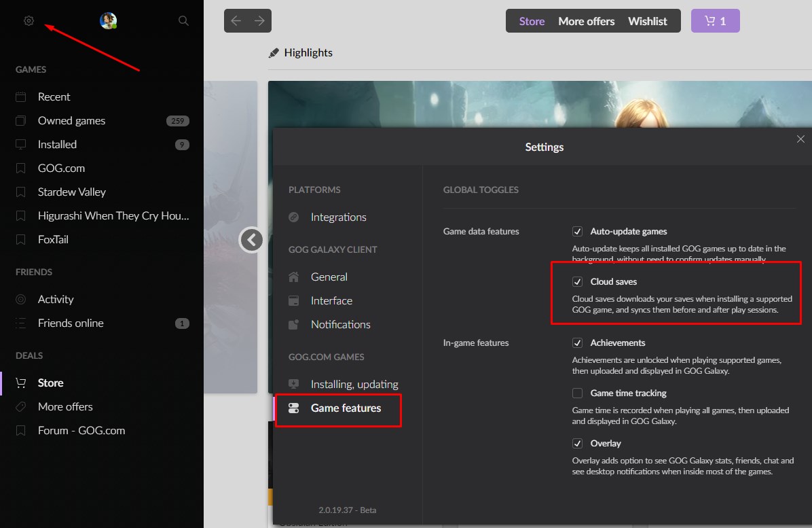Open Store in the sidebar Deals
Screen dimensions: 812x528
51,383
